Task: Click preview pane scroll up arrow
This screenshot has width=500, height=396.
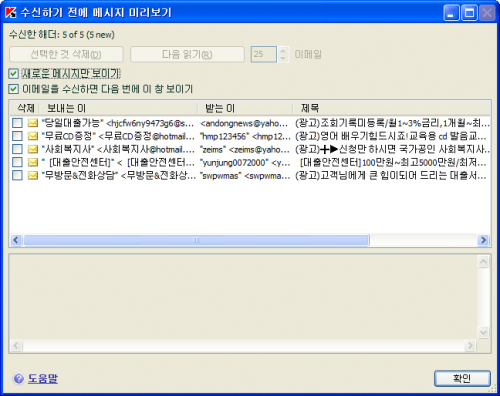Action: (x=483, y=262)
